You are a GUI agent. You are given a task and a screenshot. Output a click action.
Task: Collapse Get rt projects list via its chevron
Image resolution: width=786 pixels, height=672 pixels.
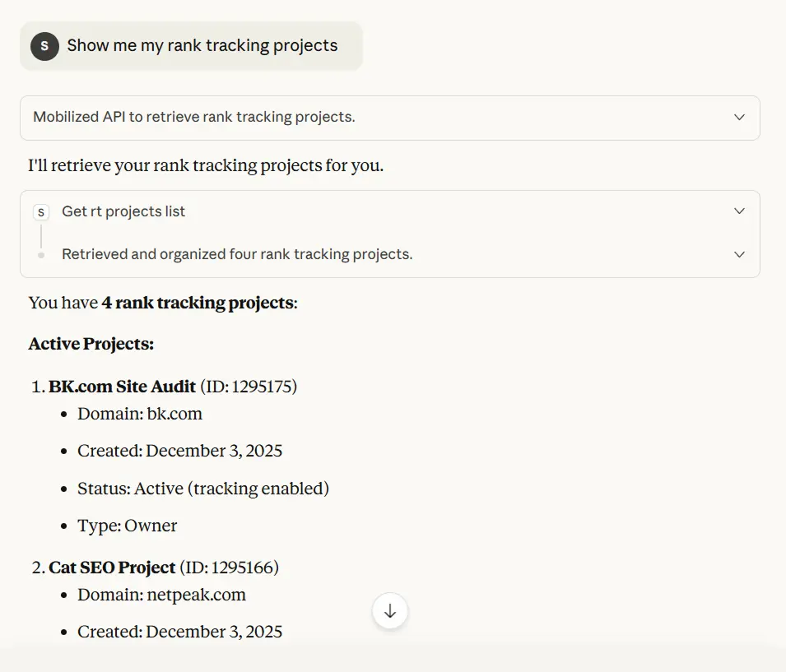click(738, 211)
